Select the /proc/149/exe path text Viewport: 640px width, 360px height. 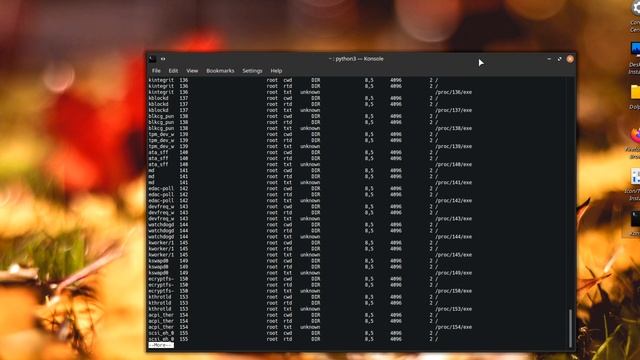tap(453, 273)
